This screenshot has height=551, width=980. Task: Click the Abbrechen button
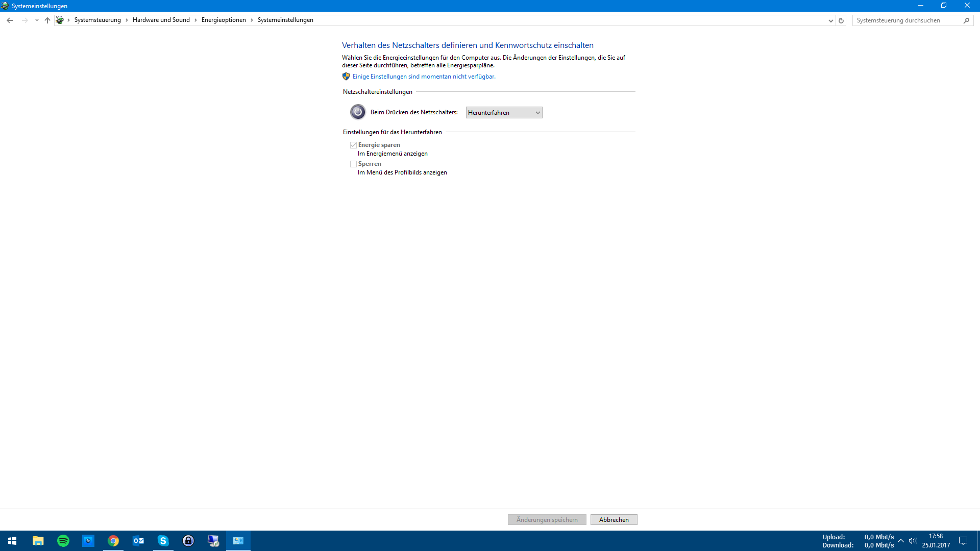tap(614, 520)
